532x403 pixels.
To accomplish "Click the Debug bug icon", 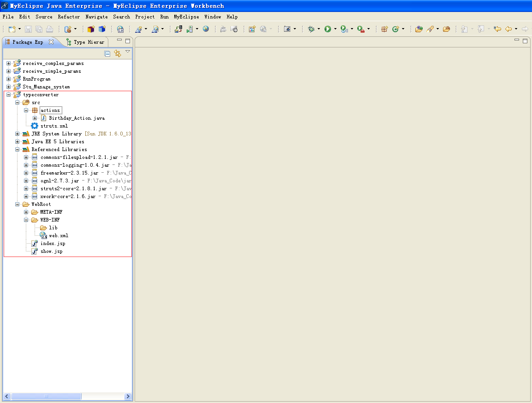I will pos(311,29).
